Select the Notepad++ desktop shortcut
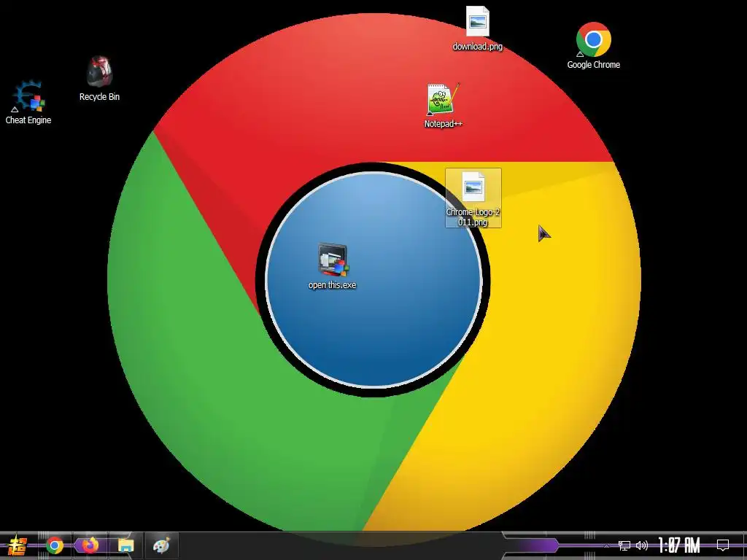This screenshot has height=560, width=747. pos(443,106)
